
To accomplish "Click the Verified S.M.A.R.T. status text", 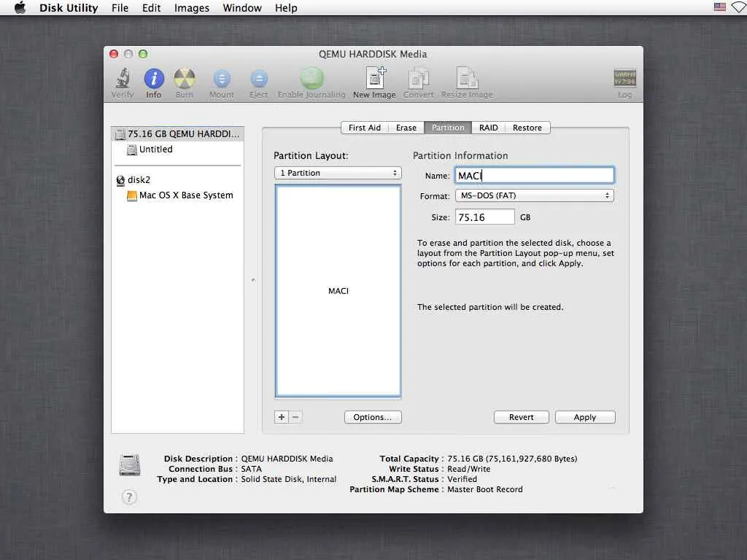I will (x=462, y=479).
